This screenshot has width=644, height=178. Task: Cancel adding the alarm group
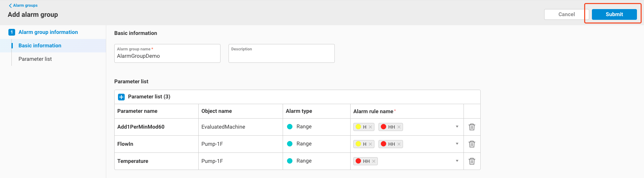click(x=566, y=14)
